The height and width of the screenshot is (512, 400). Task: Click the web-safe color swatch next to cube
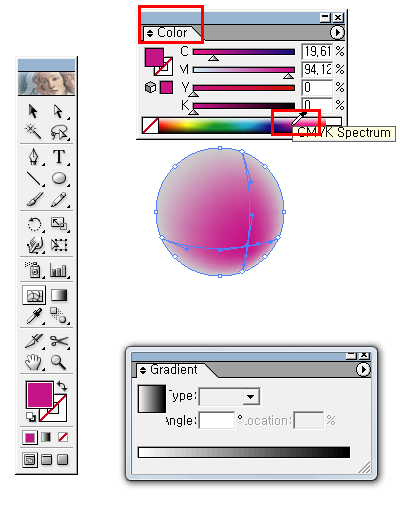166,87
